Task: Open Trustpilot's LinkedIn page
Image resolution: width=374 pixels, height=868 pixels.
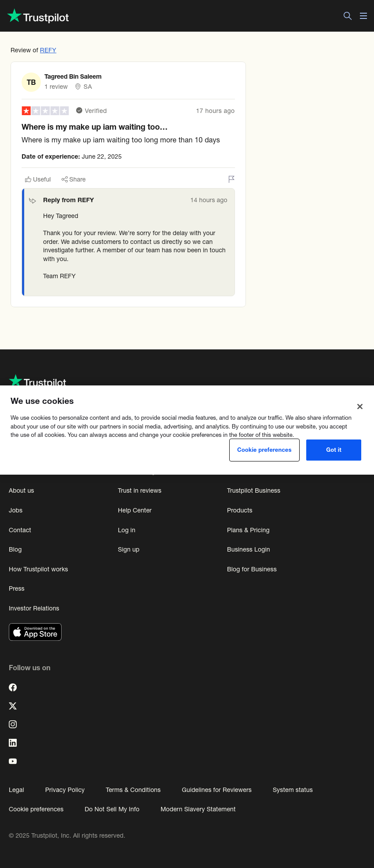Action: (13, 743)
